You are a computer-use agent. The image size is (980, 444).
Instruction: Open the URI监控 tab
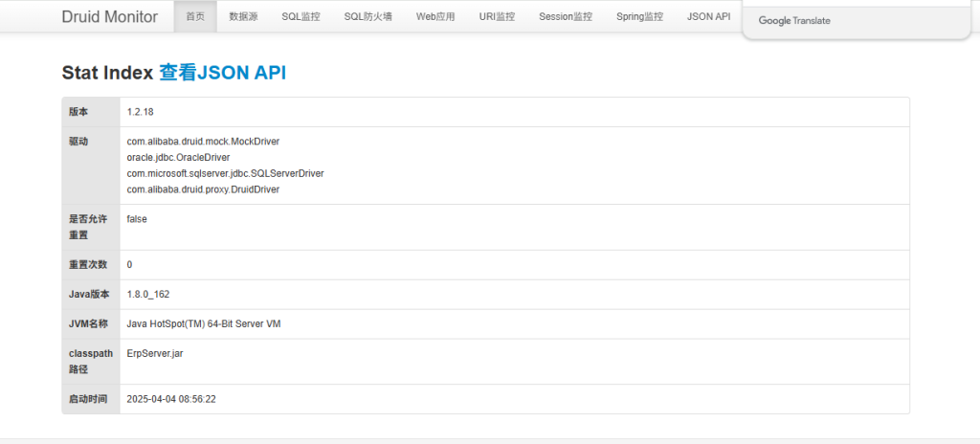[x=497, y=17]
